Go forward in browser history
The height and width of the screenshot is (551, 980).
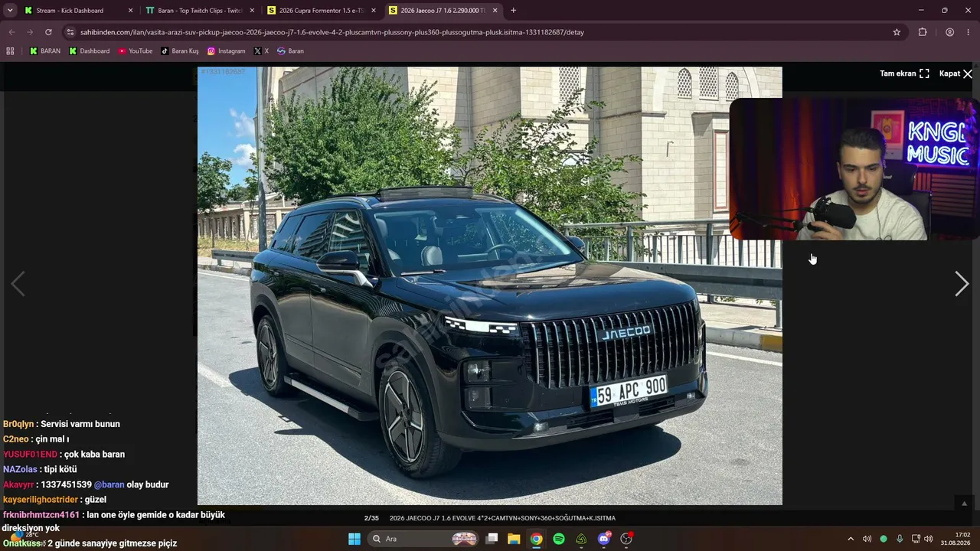point(30,32)
